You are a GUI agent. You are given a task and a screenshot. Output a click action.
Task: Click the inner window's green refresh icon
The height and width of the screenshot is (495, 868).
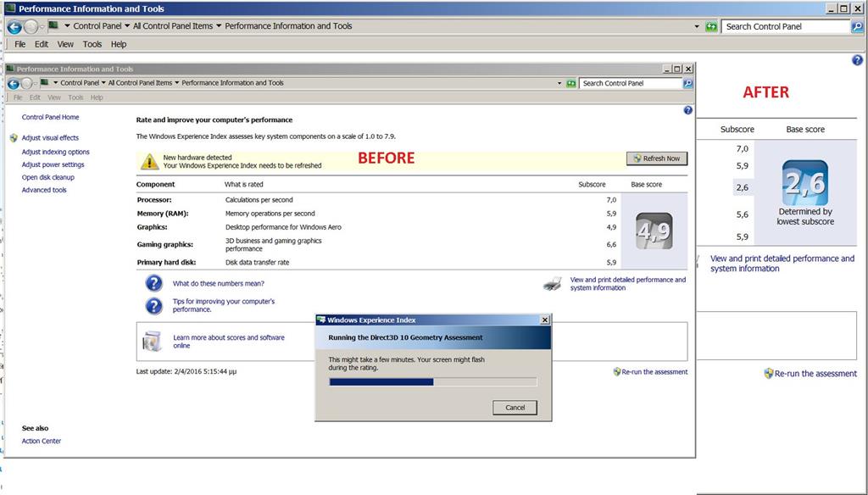(x=570, y=83)
